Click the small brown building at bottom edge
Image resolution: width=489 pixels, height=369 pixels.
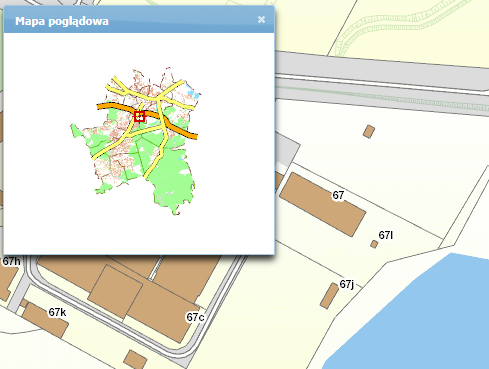(135, 360)
